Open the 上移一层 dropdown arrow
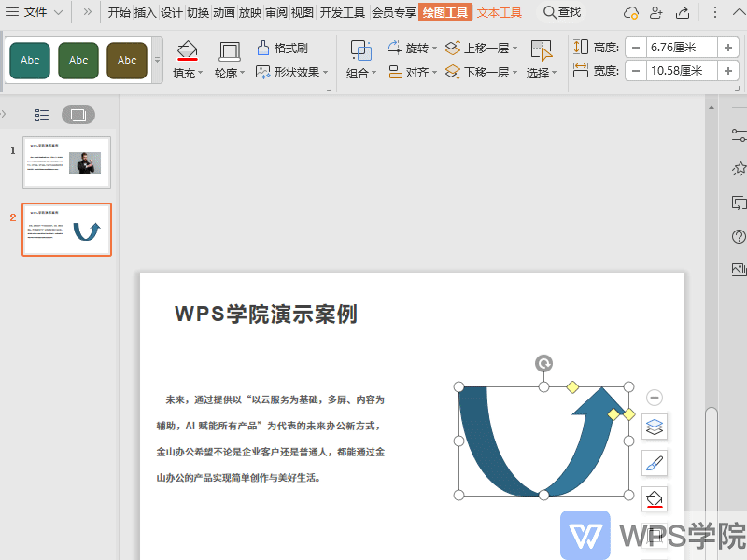The height and width of the screenshot is (560, 747). pyautogui.click(x=515, y=49)
